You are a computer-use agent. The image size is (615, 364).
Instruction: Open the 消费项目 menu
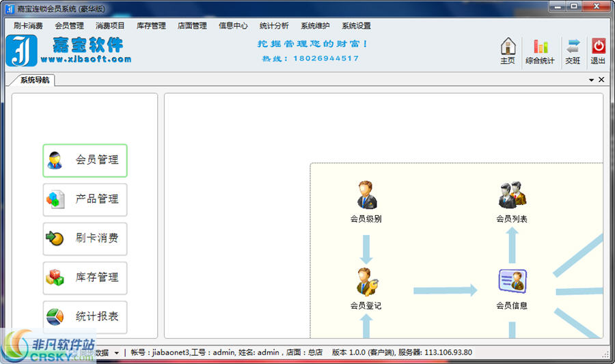[110, 26]
